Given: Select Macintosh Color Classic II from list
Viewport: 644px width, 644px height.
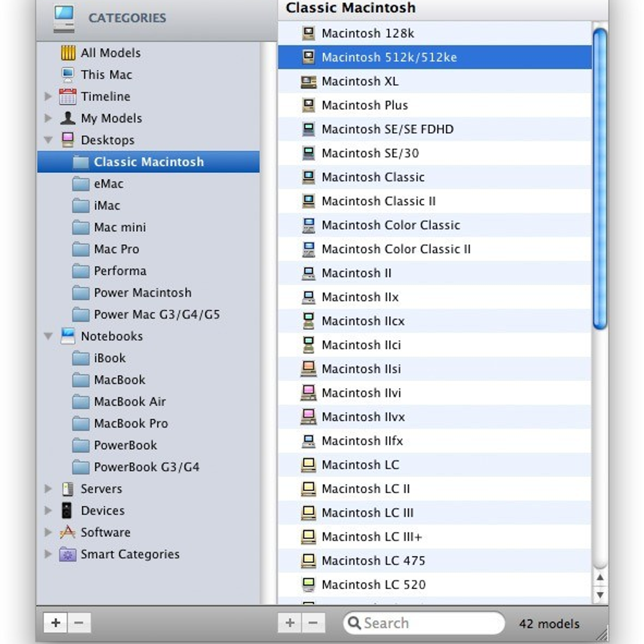Looking at the screenshot, I should tap(396, 249).
